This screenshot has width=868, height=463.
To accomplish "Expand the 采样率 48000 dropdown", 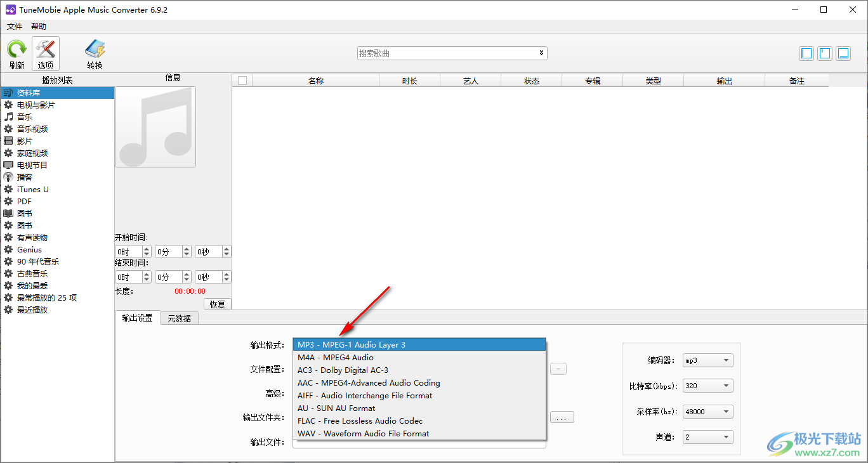I will (707, 411).
